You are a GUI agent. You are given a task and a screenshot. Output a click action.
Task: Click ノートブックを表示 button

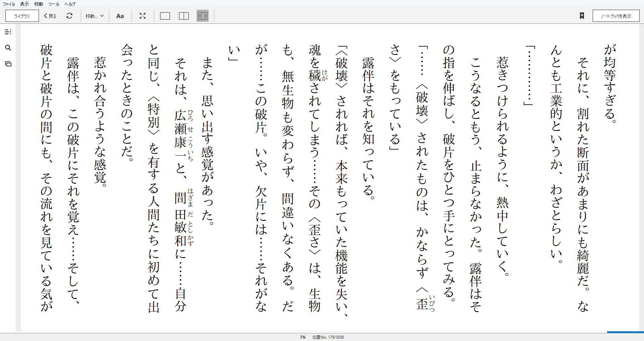coord(616,16)
